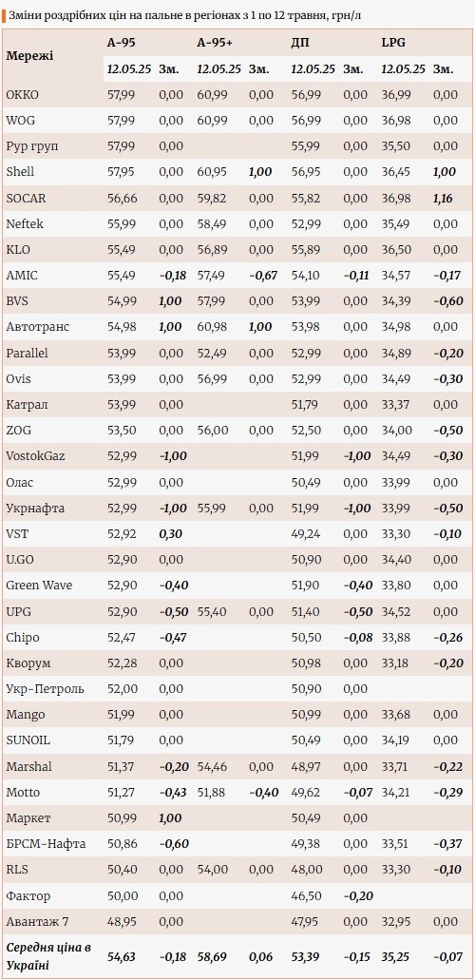Select Авантаж 7 LPG price 32,95

(x=395, y=922)
